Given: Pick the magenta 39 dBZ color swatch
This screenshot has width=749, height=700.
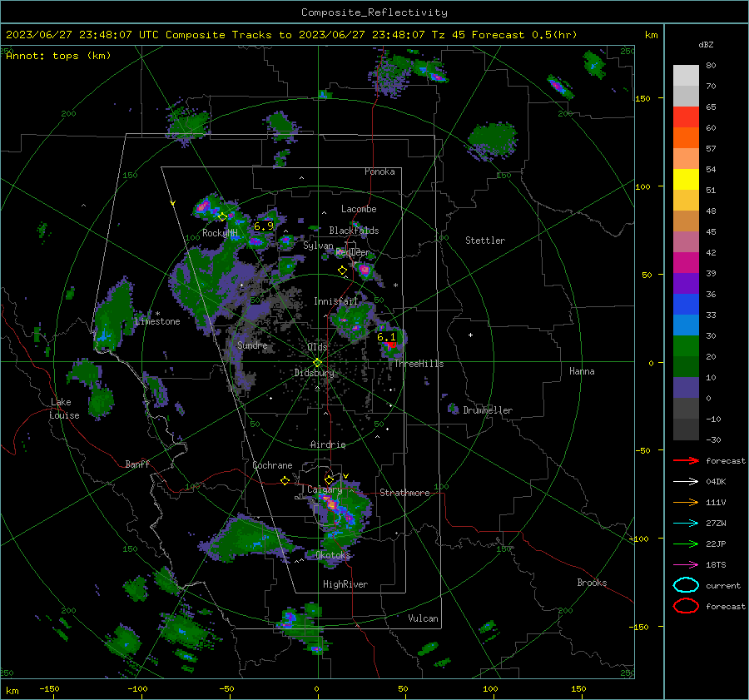Looking at the screenshot, I should click(686, 263).
